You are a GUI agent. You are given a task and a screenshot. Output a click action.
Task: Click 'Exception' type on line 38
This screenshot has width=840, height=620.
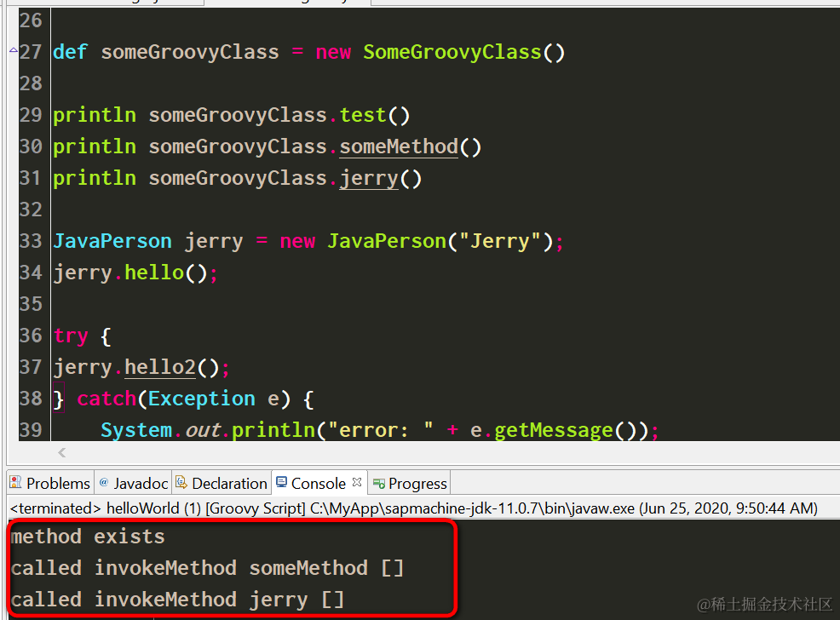[x=201, y=399]
